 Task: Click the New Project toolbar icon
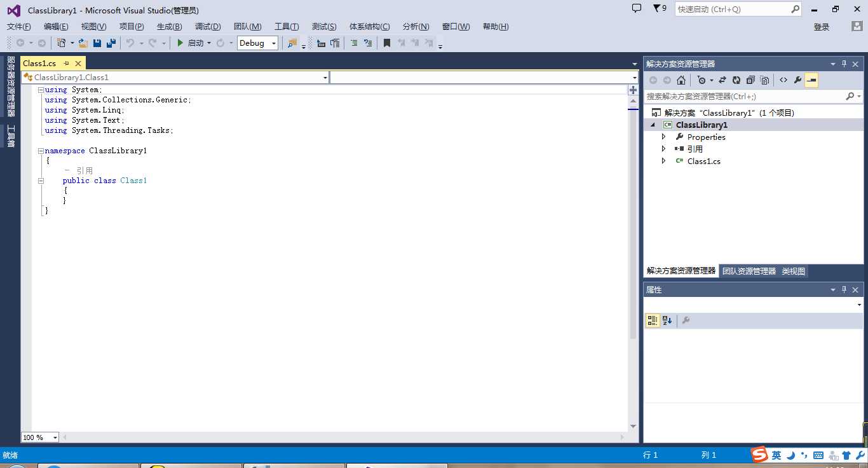(x=61, y=43)
